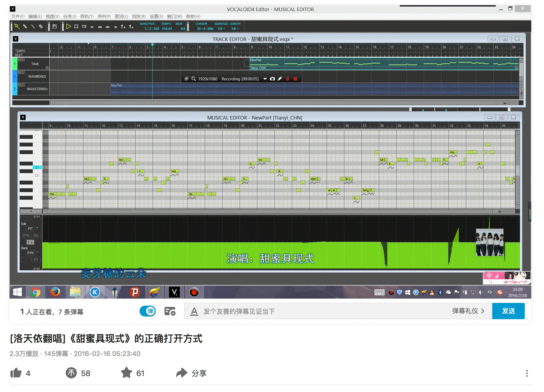Image resolution: width=544 pixels, height=392 pixels.
Task: Set the end marker
Action: click(131, 27)
